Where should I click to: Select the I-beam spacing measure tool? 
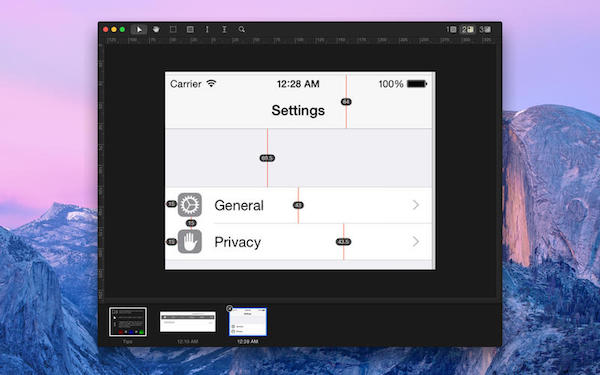click(224, 29)
